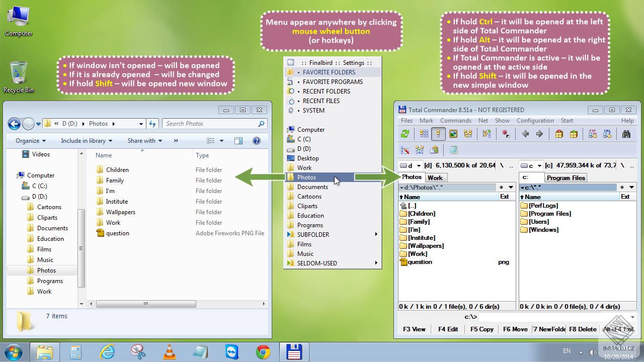The height and width of the screenshot is (362, 644).
Task: Open FAVORITE FOLDERS in the Finalbird menu
Action: tap(333, 72)
